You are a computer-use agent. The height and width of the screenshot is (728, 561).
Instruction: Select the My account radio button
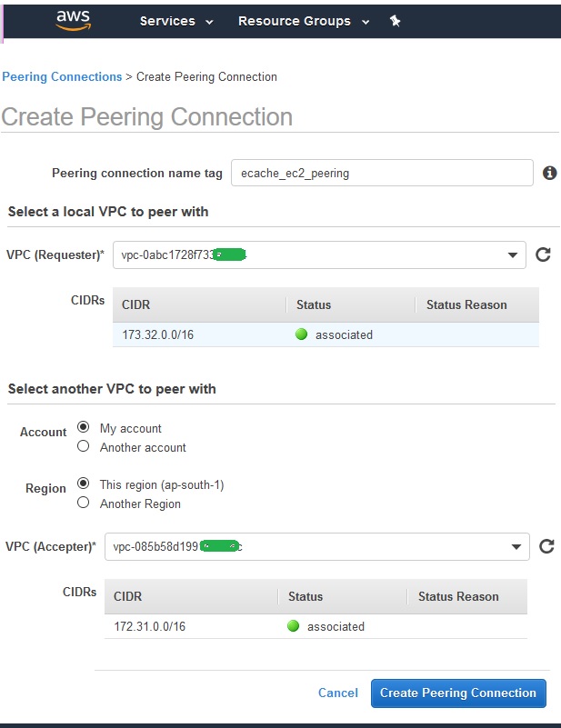pos(83,427)
